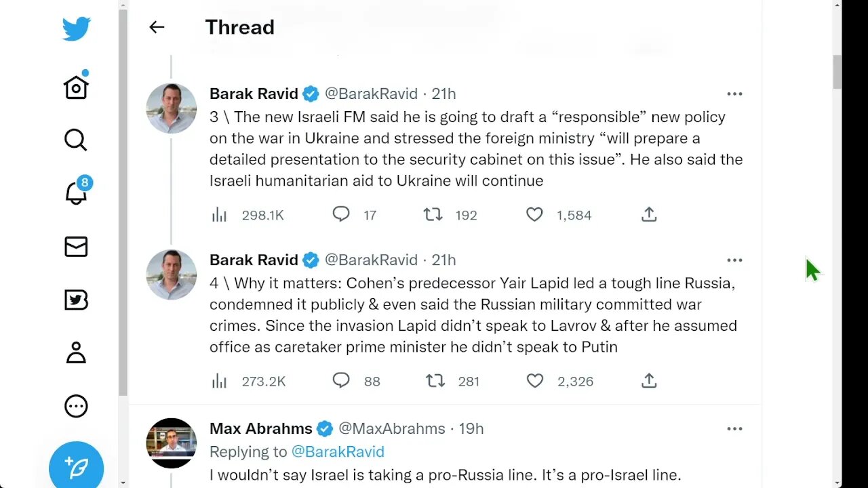
Task: Click the @BarakRavid mention link in reply
Action: pos(338,451)
